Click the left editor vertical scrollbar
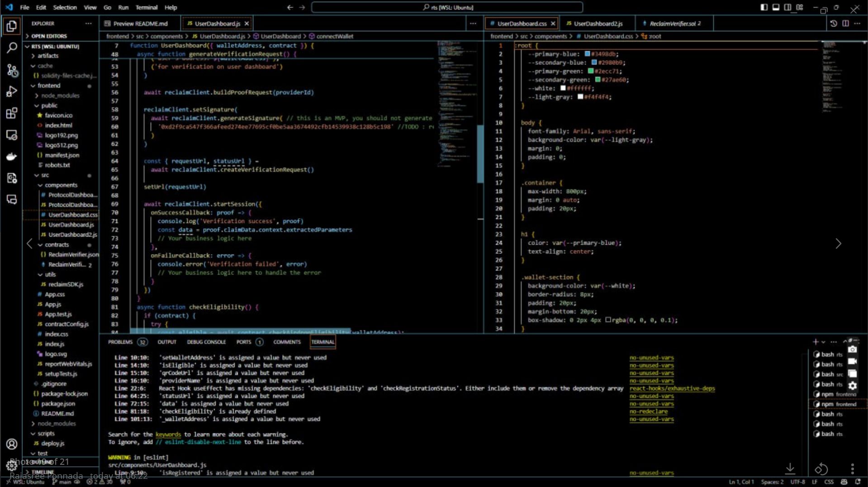This screenshot has width=868, height=487. point(480,154)
